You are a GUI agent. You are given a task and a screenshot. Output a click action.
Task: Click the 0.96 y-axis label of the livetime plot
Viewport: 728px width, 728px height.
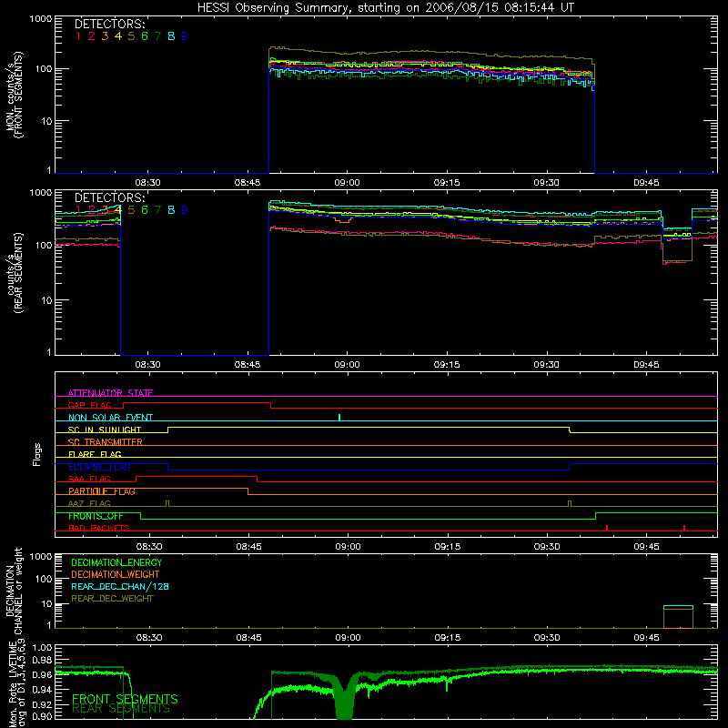(x=42, y=674)
